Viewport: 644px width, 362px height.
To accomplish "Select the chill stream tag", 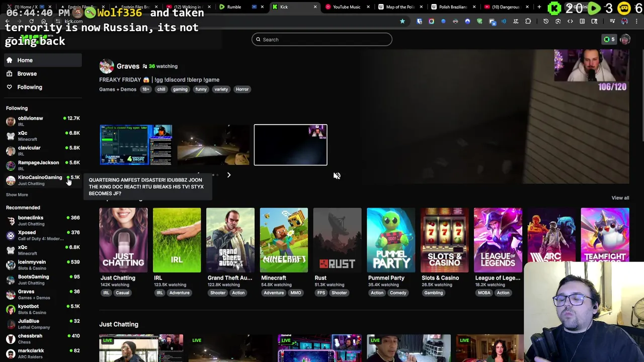I will [161, 89].
